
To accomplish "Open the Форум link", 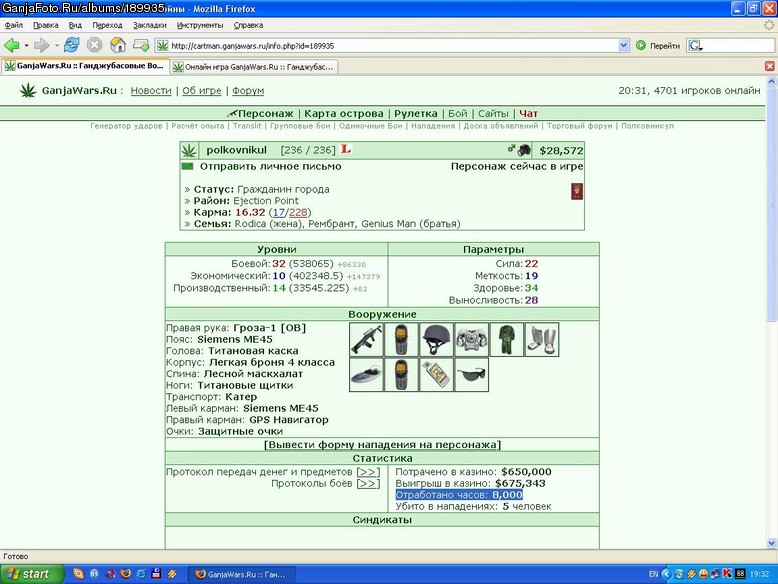I will point(248,91).
